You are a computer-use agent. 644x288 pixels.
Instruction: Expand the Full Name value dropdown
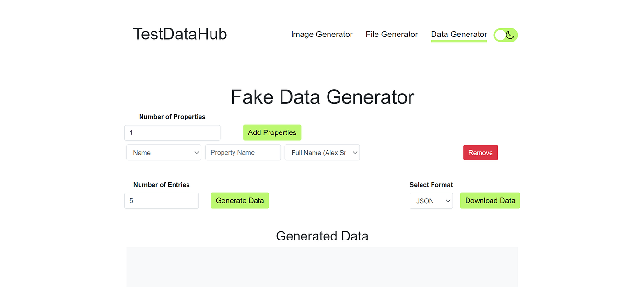coord(322,152)
